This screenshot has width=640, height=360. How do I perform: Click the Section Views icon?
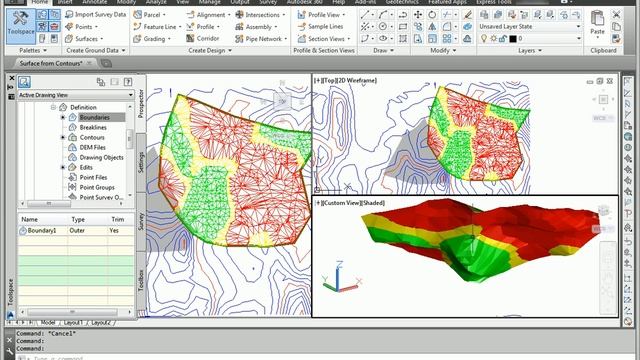(x=301, y=39)
